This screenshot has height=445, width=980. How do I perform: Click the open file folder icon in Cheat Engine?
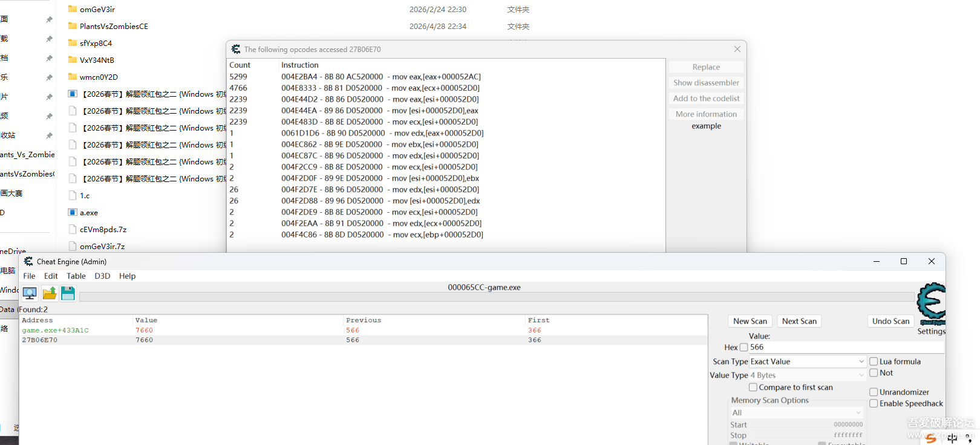(x=49, y=293)
